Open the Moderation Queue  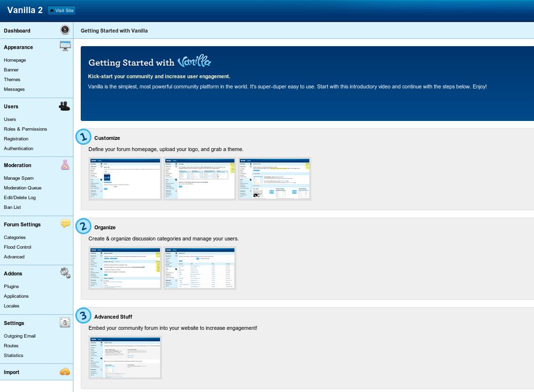(x=22, y=188)
